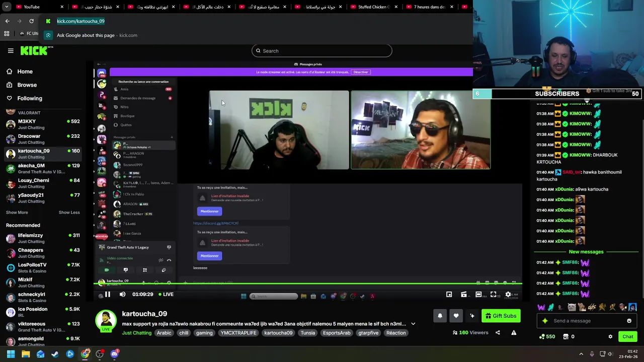Open mini player mode
Screen dimensions: 644x362
[449, 295]
